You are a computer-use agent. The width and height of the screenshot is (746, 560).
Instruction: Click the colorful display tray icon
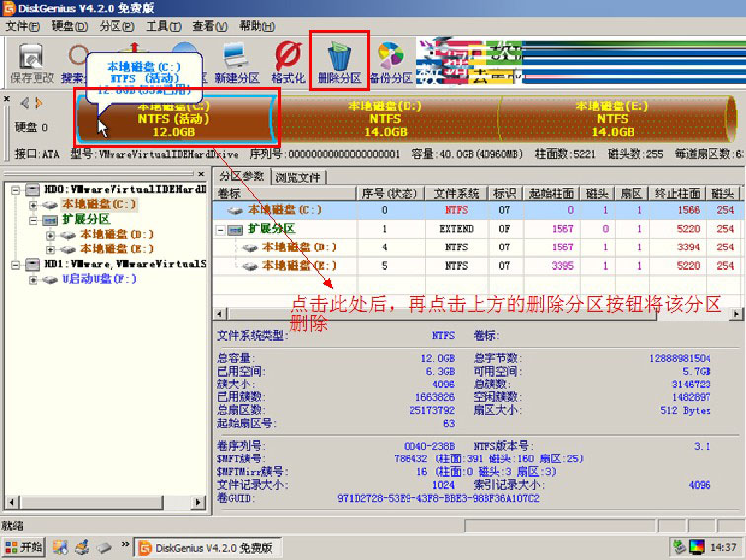696,547
